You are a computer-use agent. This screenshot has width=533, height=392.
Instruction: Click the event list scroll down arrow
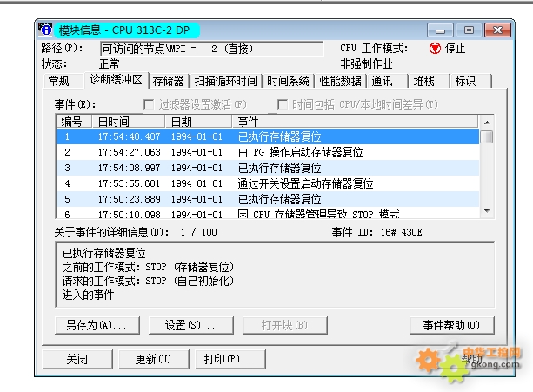click(487, 211)
